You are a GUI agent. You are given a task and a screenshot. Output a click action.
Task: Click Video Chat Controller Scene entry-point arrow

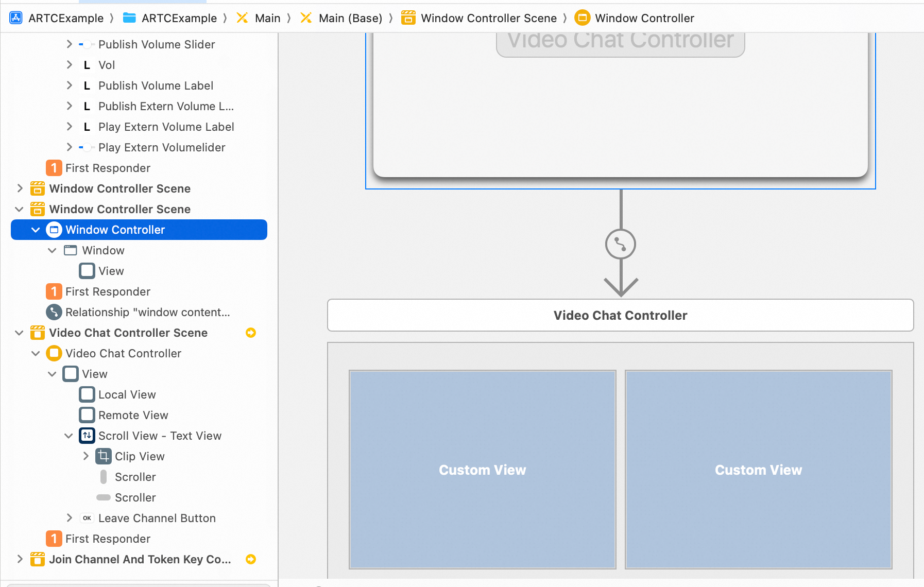coord(251,333)
